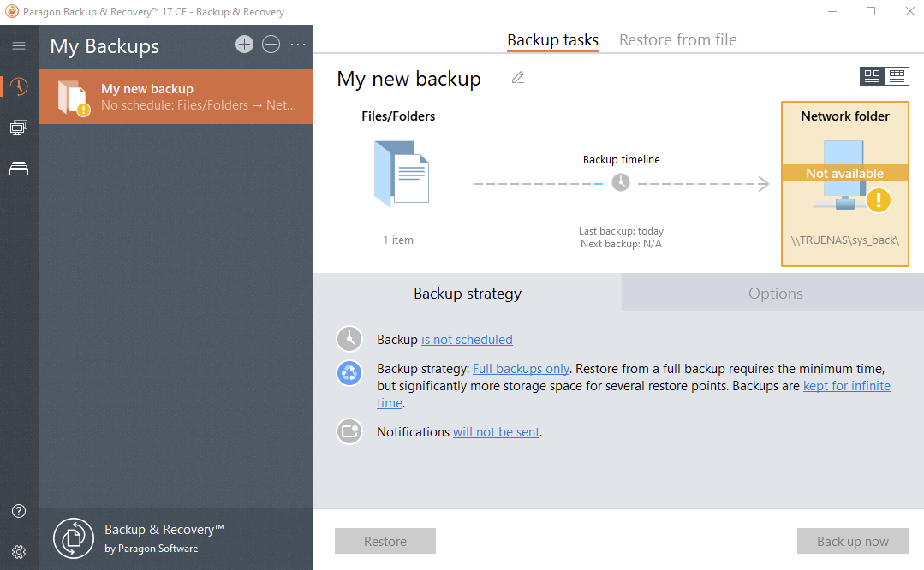Viewport: 924px width, 570px height.
Task: Switch to the Restore from file tab
Action: click(677, 40)
